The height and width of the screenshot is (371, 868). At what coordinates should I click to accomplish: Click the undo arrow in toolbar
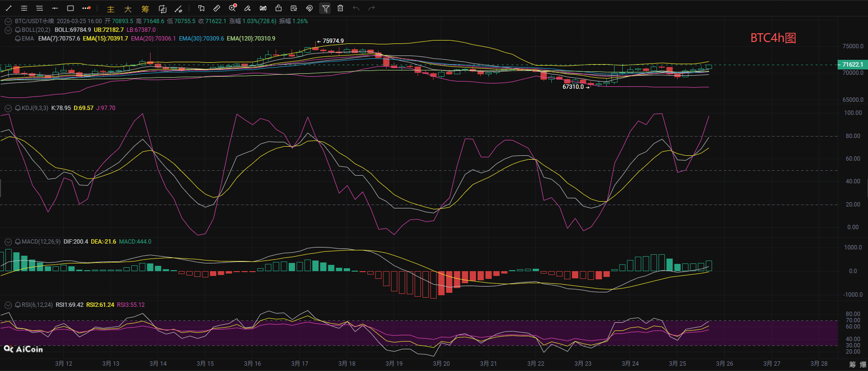click(356, 8)
